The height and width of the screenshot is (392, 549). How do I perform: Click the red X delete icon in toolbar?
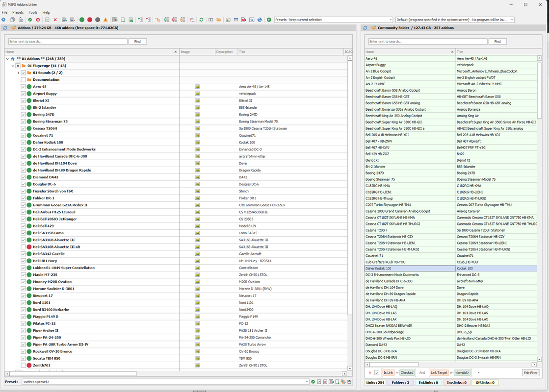[x=55, y=20]
